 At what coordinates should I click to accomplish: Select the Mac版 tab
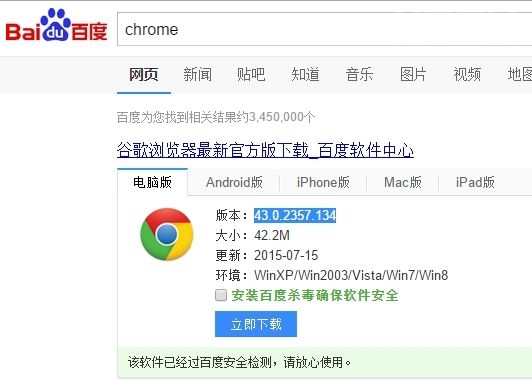[x=403, y=182]
